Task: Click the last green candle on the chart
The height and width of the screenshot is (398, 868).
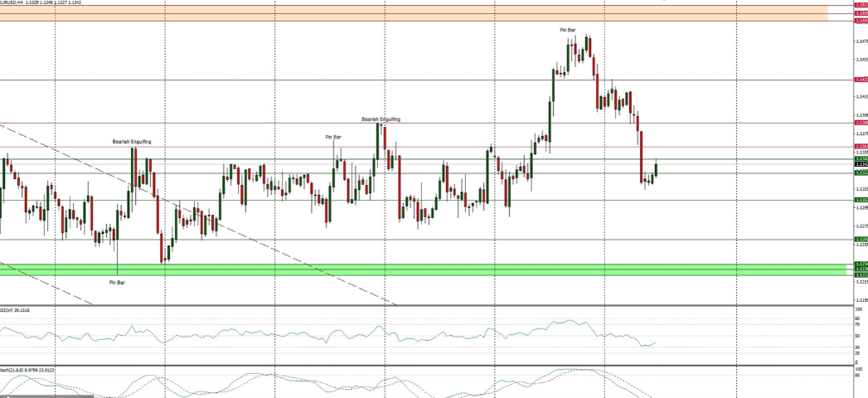Action: (x=656, y=169)
